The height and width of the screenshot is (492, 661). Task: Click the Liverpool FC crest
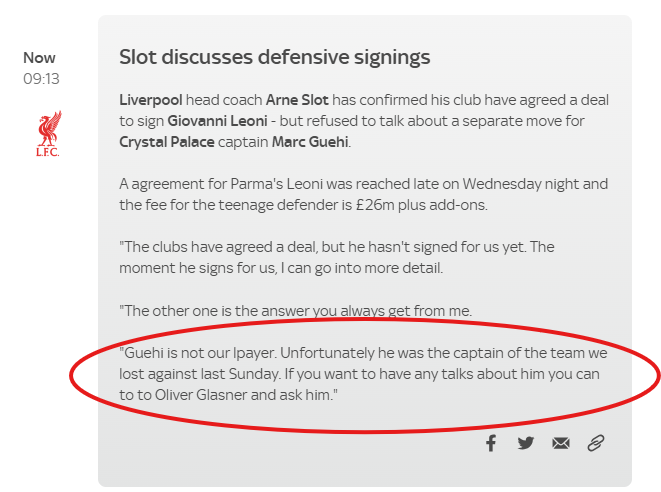(46, 134)
